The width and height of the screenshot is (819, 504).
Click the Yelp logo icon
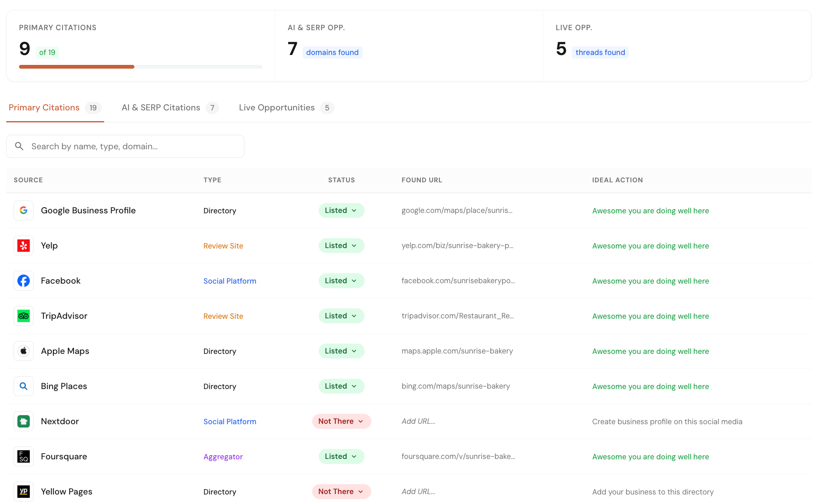coord(24,246)
